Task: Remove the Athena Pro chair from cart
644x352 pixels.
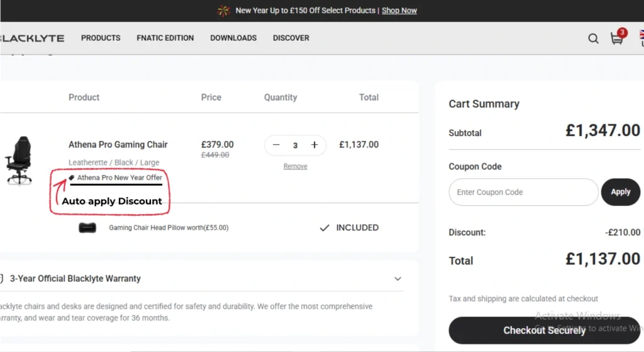Action: pos(295,166)
